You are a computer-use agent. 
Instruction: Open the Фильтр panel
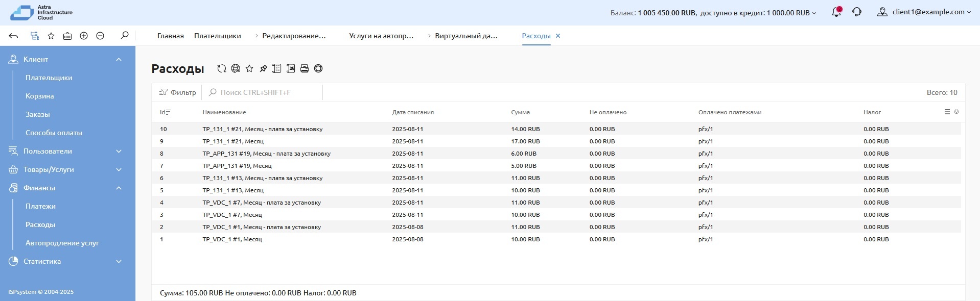(x=178, y=92)
